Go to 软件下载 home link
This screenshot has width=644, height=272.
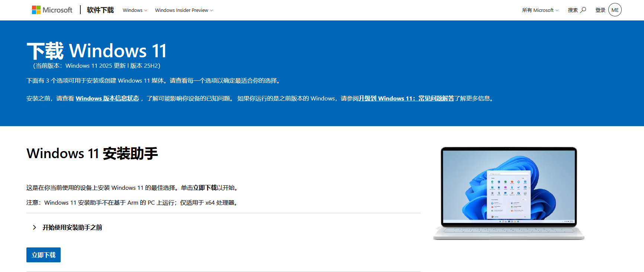pyautogui.click(x=100, y=10)
